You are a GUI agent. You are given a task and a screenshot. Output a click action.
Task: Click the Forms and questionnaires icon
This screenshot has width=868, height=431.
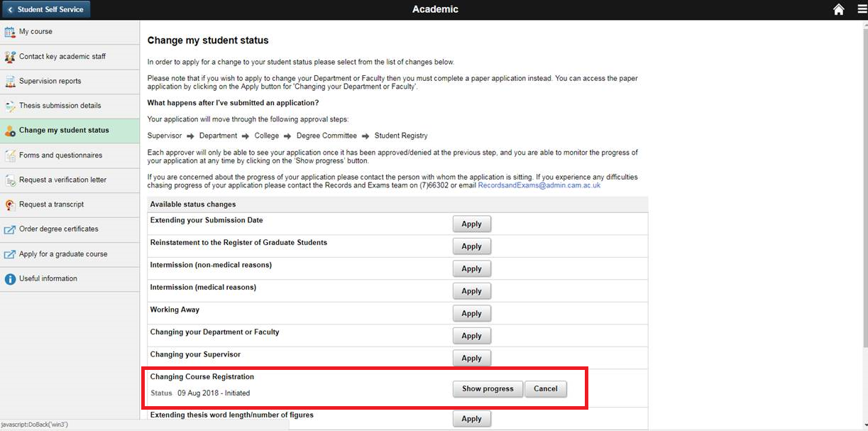[10, 156]
